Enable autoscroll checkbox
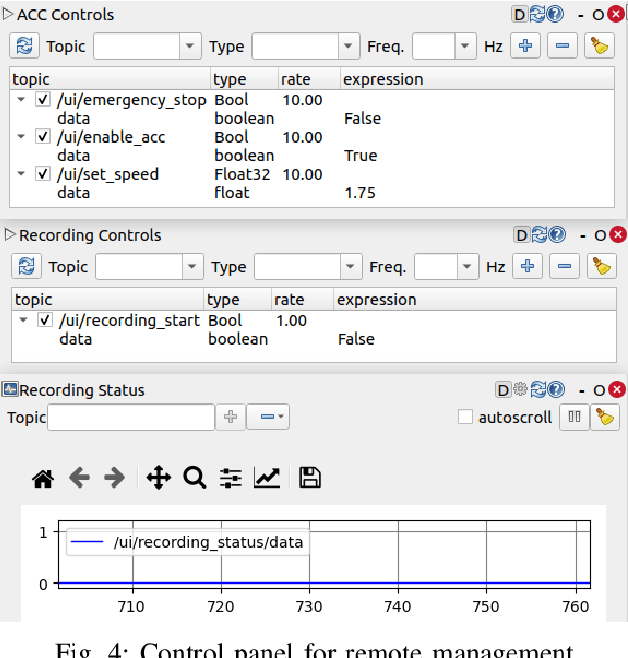 (465, 417)
